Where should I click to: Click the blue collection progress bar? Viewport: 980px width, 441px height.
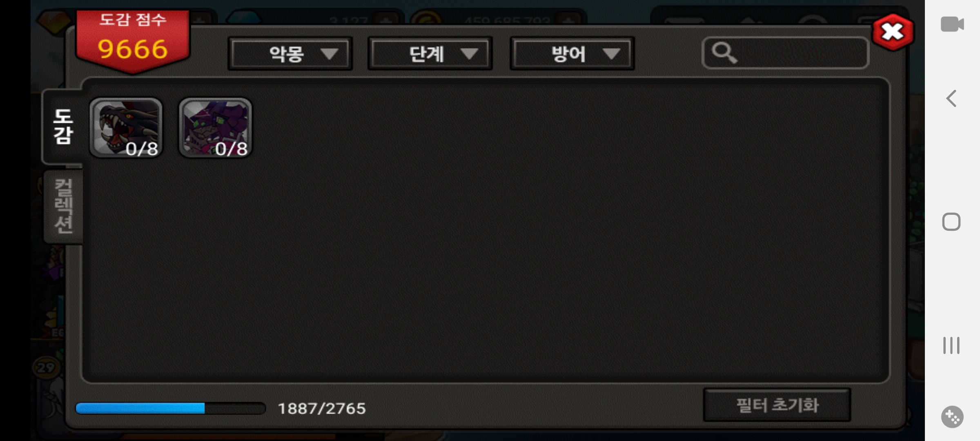click(x=171, y=408)
